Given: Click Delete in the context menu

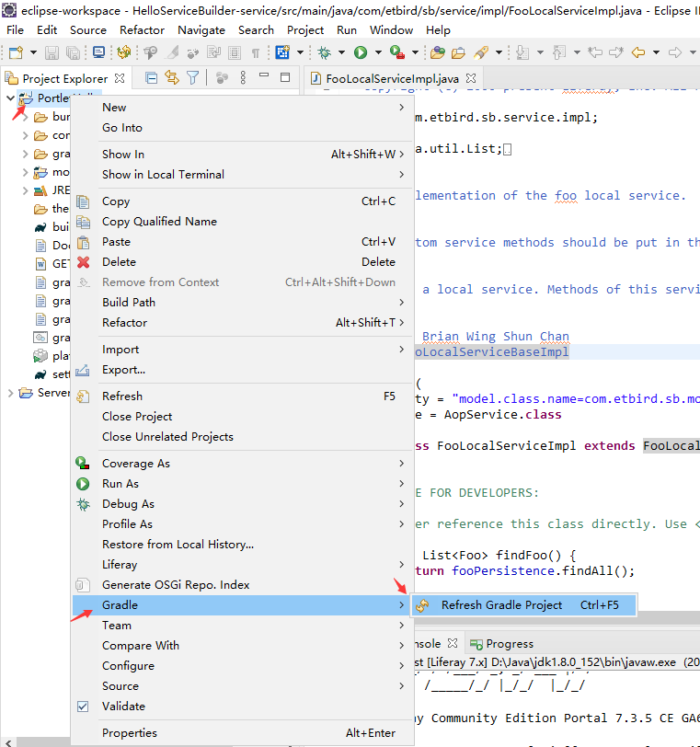Looking at the screenshot, I should pyautogui.click(x=119, y=262).
